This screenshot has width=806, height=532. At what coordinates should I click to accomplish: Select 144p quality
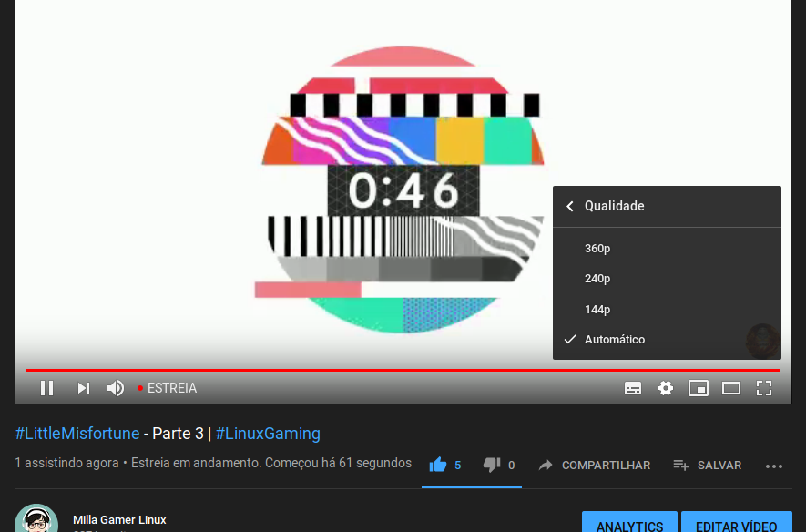click(667, 310)
